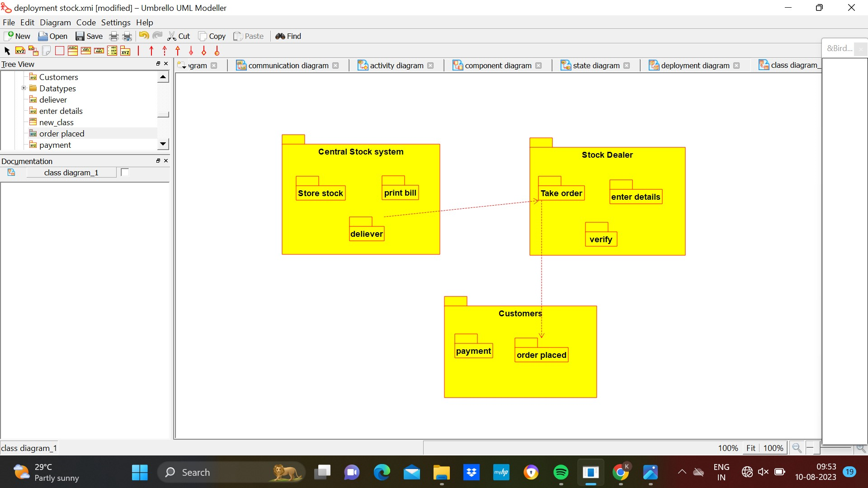Select the Box rectangle tool
This screenshot has height=488, width=868.
(59, 51)
